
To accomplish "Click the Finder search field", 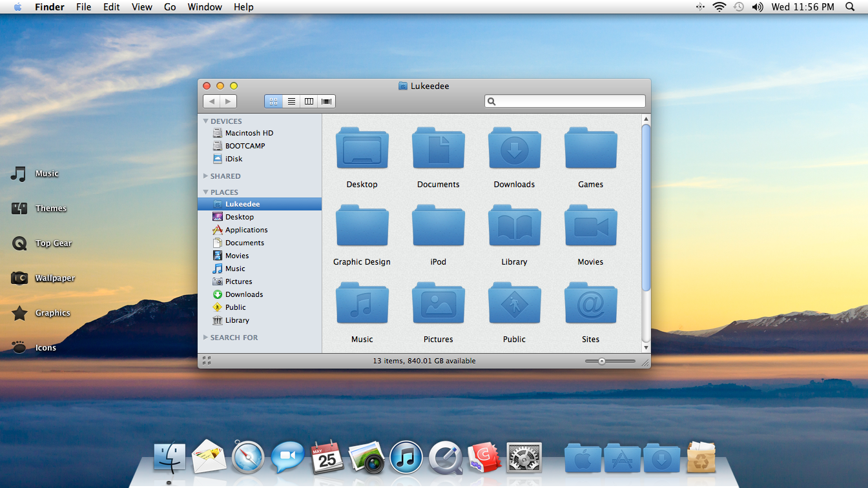I will click(x=564, y=101).
